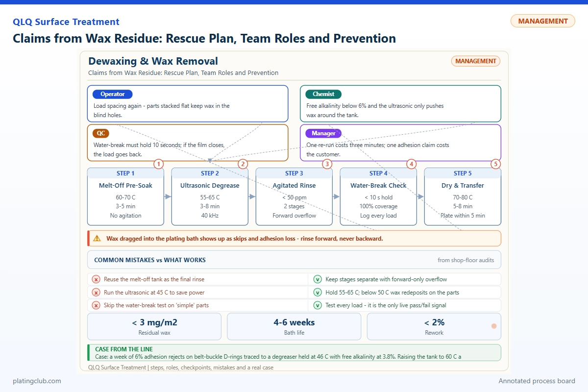Click the 'Dry & Transfer' step title
Viewport: 588px width, 392px height.
point(463,186)
